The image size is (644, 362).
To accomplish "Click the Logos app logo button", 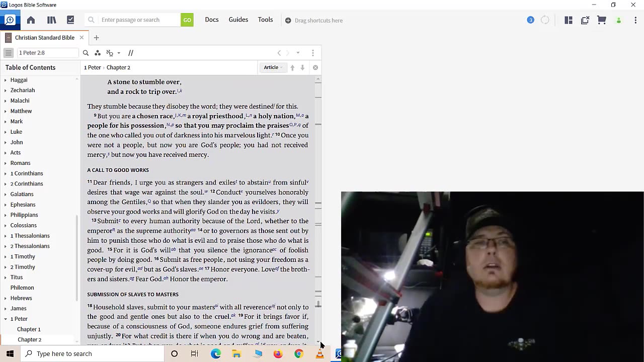I will [x=10, y=20].
